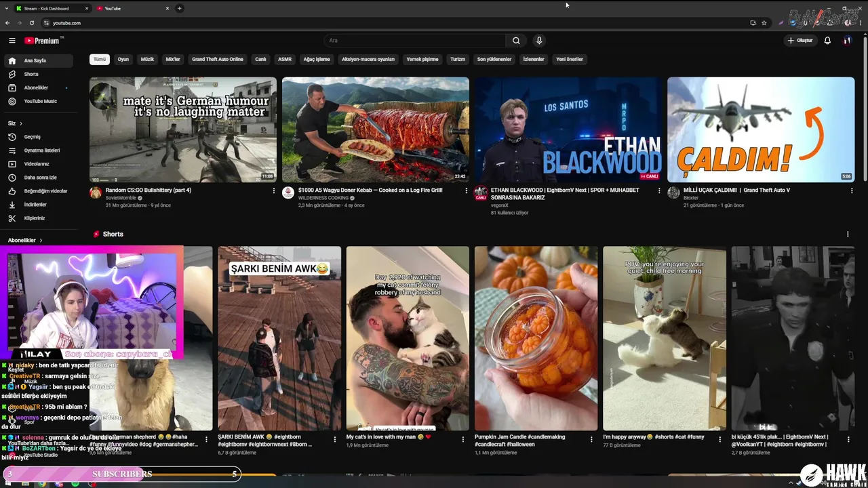The width and height of the screenshot is (868, 488).
Task: Reload the page with the refresh icon
Action: coord(32,22)
